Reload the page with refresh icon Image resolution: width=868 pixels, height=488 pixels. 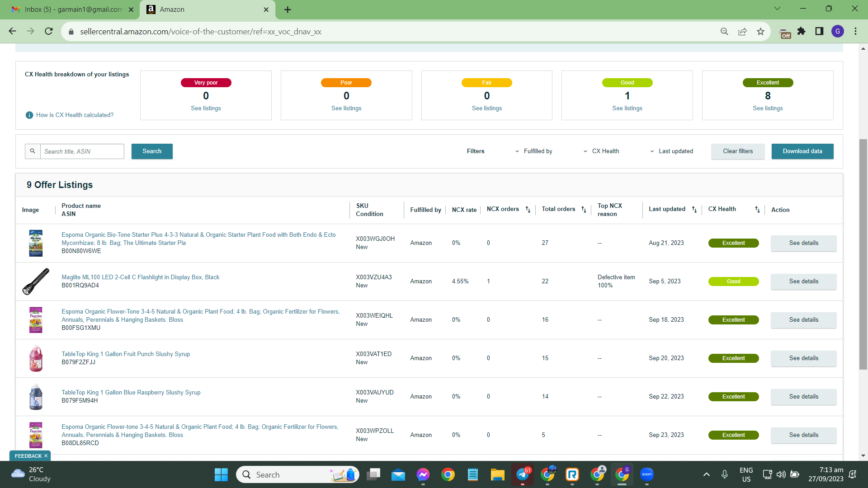coord(49,31)
